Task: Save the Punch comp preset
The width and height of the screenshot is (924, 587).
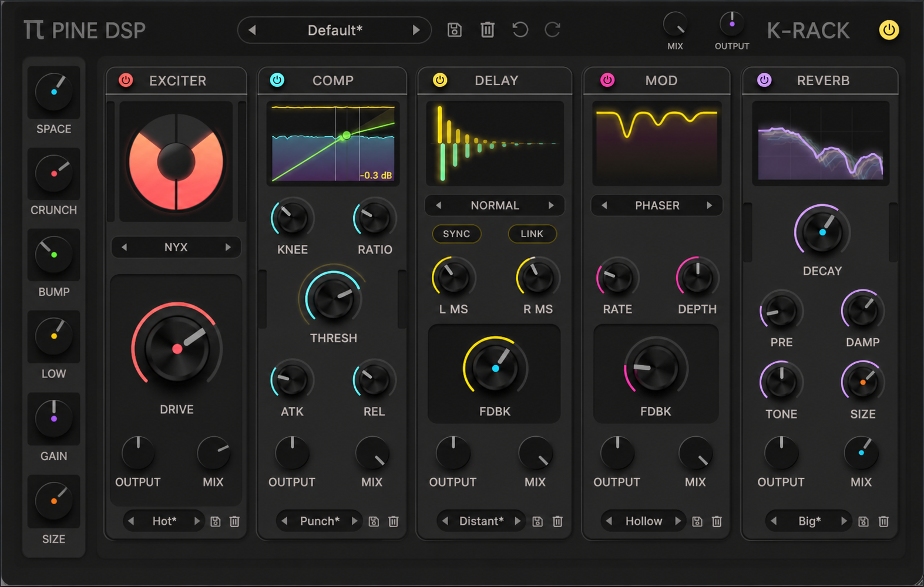Action: [x=374, y=521]
